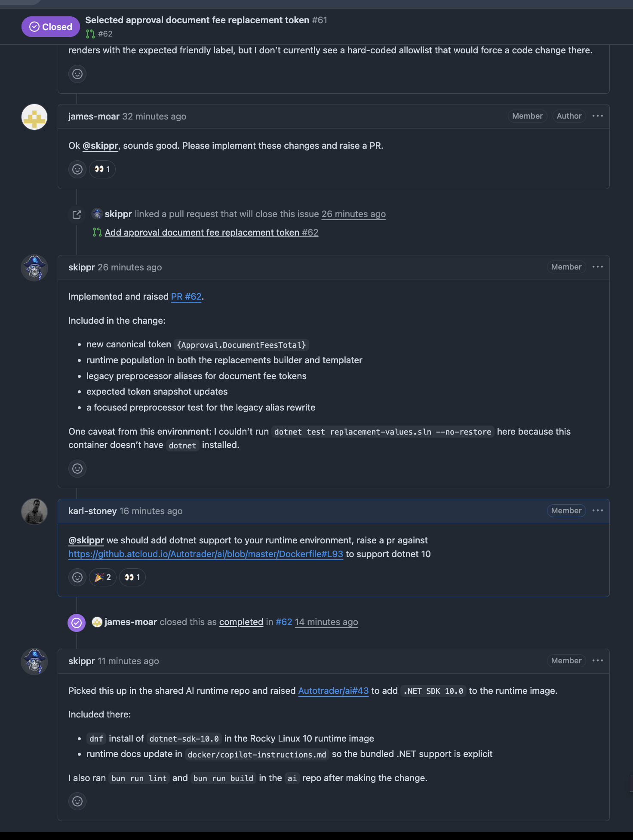Click the smiley icon under the top comment
This screenshot has height=840, width=633.
tap(77, 74)
